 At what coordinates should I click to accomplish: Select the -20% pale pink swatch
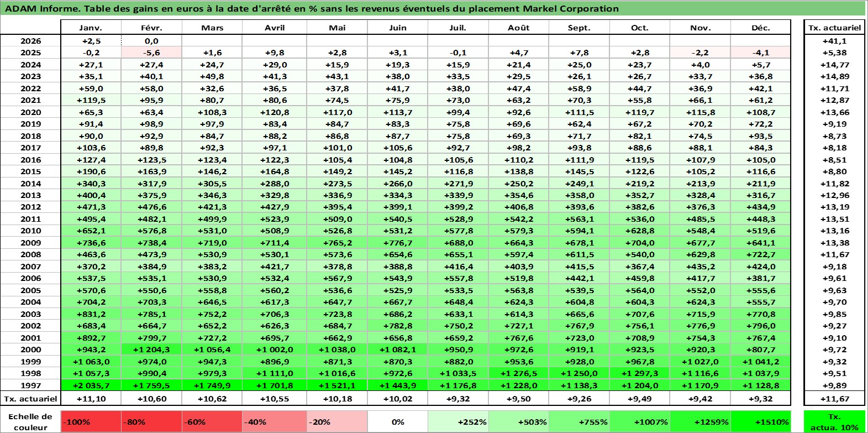(x=337, y=422)
